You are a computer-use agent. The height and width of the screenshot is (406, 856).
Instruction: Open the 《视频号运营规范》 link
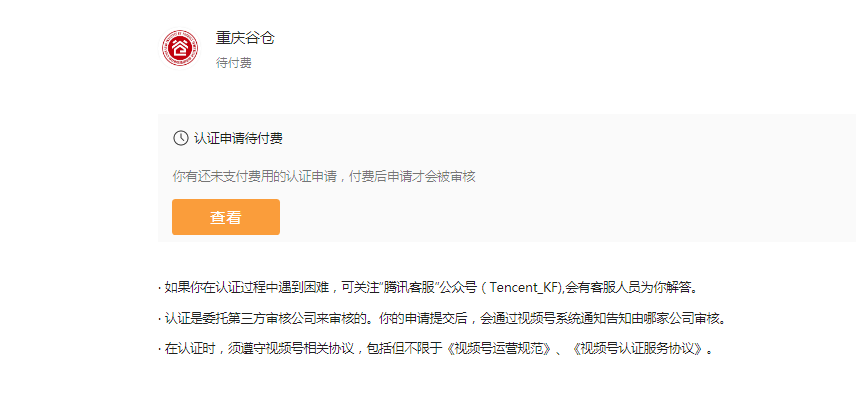pos(500,349)
